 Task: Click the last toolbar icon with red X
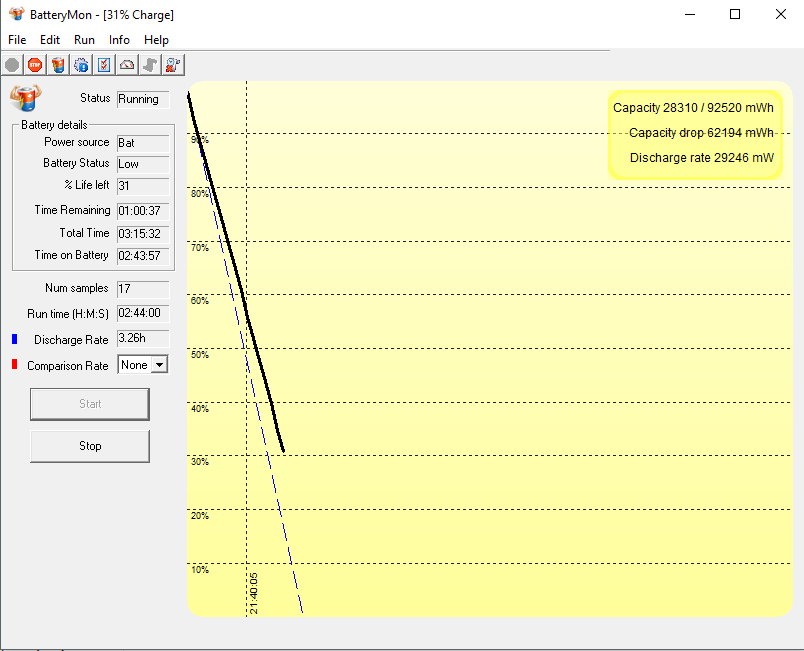pos(173,65)
